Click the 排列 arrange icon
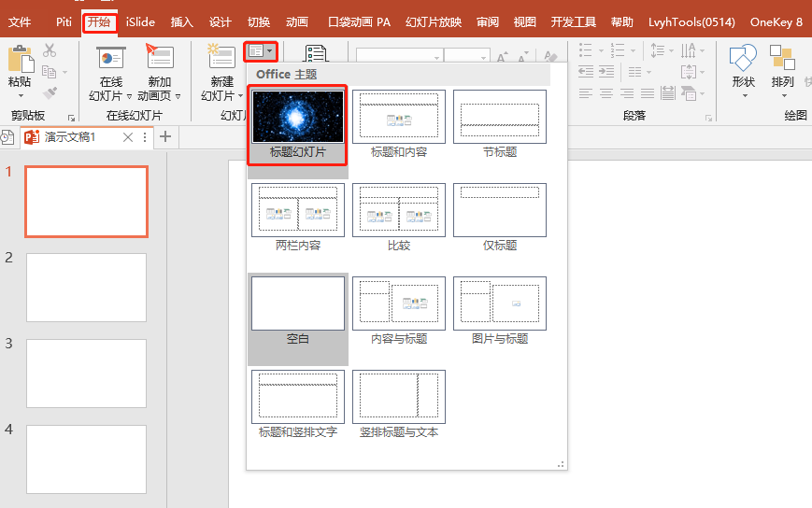 (782, 57)
